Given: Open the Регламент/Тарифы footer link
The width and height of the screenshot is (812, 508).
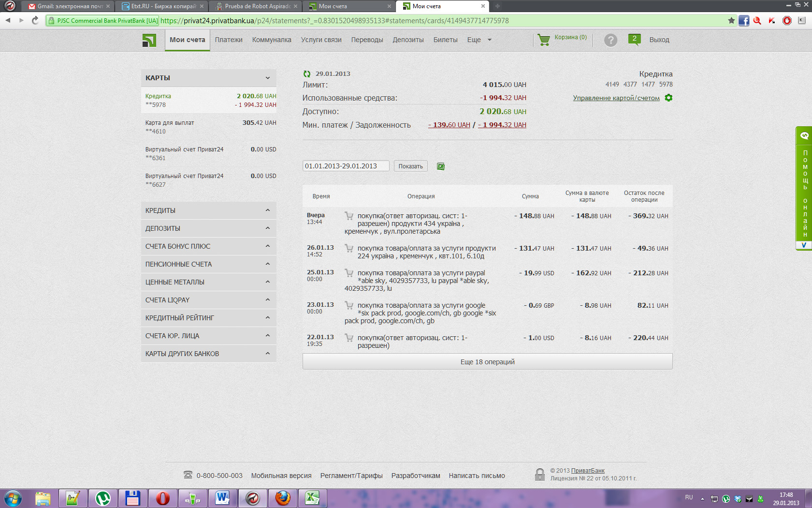Looking at the screenshot, I should 351,476.
